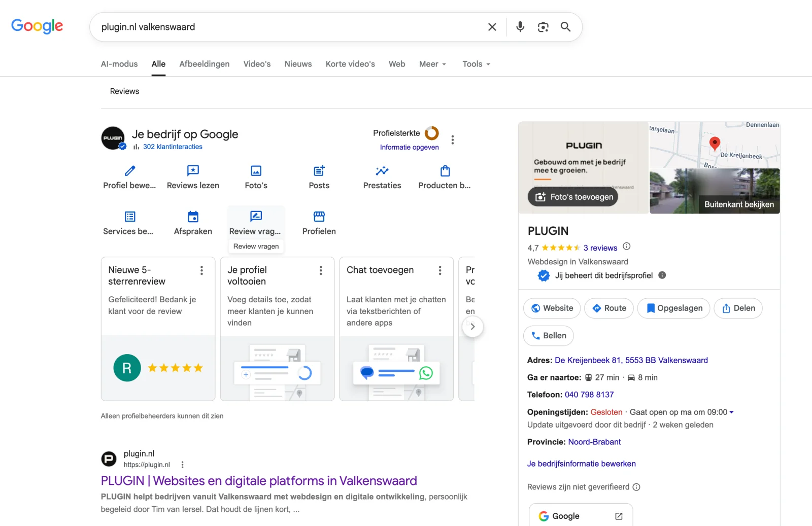Open options for Je profiel voltooien card
Screen dimensions: 812x526
coord(321,270)
